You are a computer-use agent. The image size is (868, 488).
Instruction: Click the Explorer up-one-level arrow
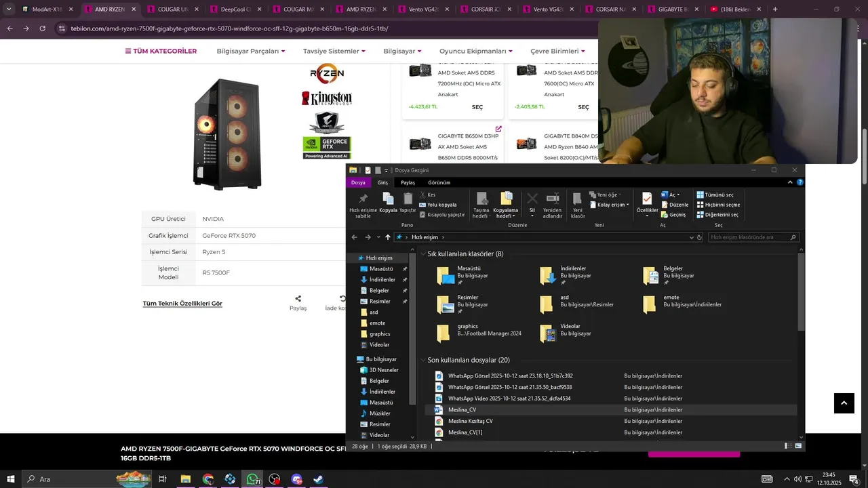coord(388,237)
